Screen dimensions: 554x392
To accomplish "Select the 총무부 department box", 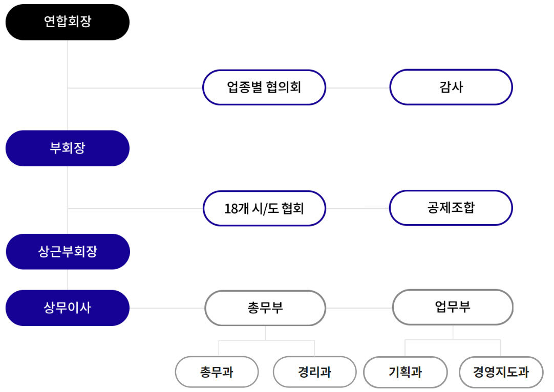I will coord(265,308).
